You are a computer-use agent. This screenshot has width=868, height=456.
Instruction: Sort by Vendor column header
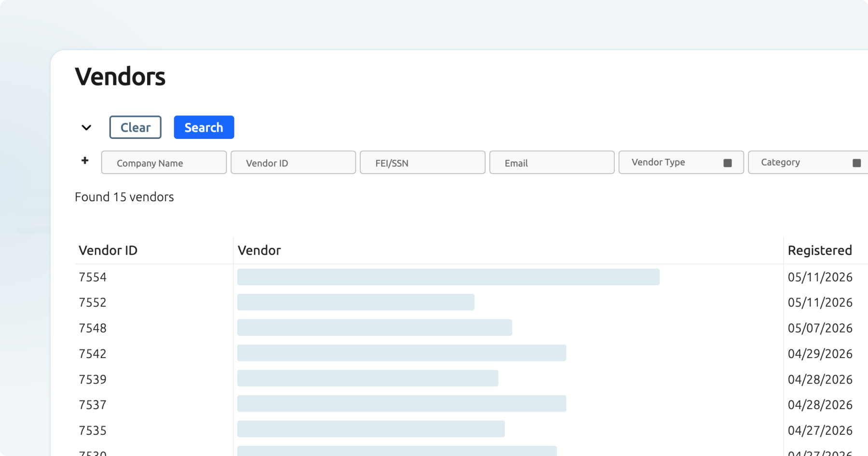[259, 250]
